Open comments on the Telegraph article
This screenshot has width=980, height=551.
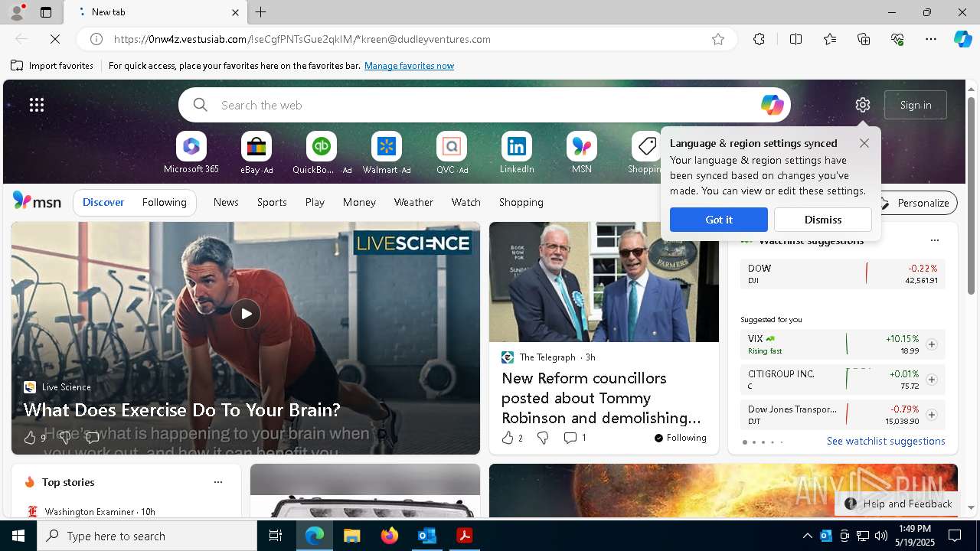574,438
